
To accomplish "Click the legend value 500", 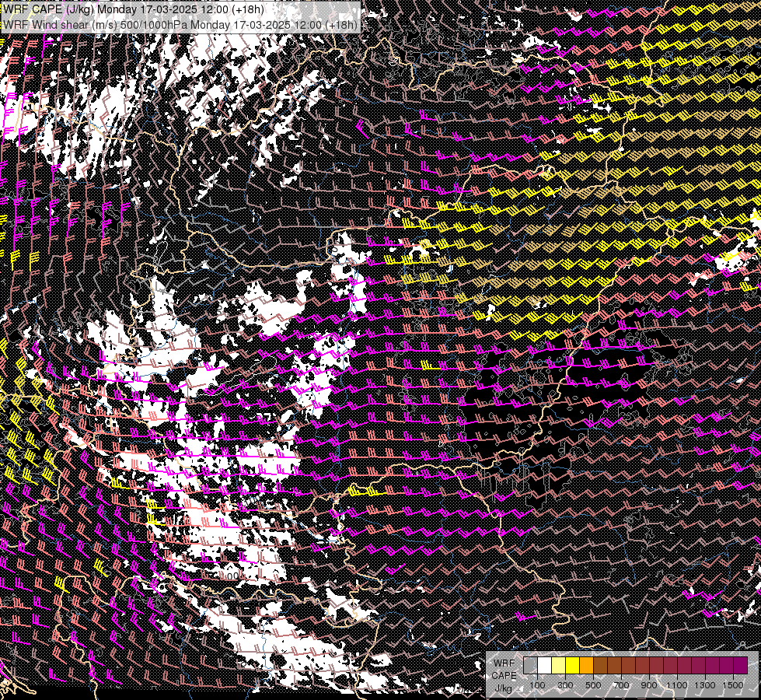I will [593, 685].
